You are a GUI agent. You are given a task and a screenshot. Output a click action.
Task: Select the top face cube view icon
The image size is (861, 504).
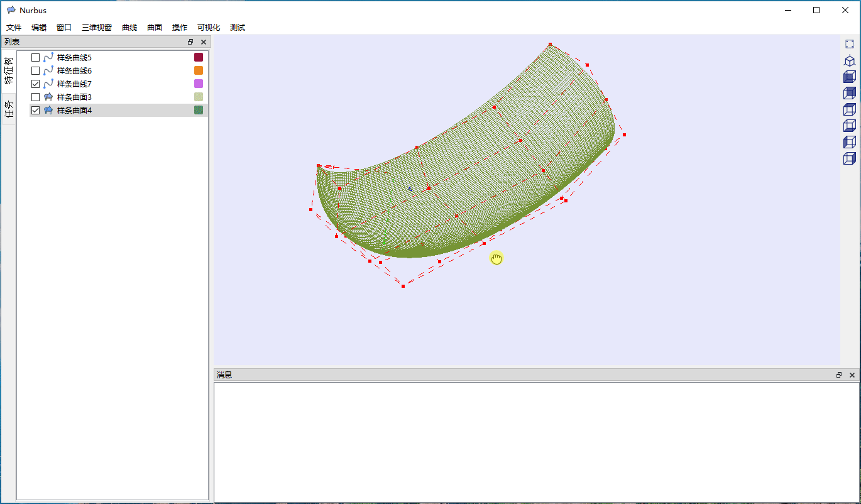[x=850, y=109]
